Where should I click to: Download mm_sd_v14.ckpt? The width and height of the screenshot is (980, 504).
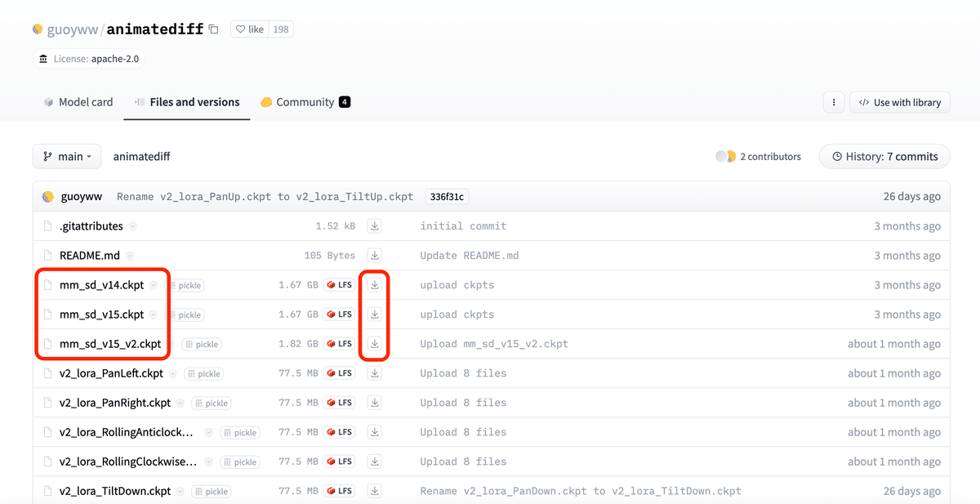pos(374,285)
